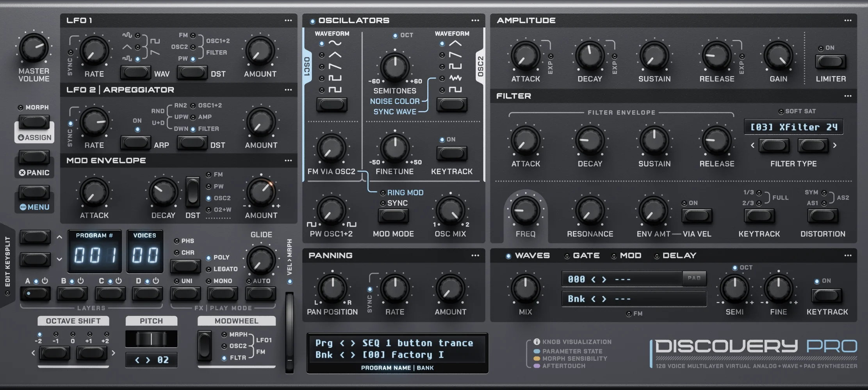This screenshot has width=868, height=390.
Task: Select the sawtooth waveform for OSC2
Action: [x=442, y=55]
